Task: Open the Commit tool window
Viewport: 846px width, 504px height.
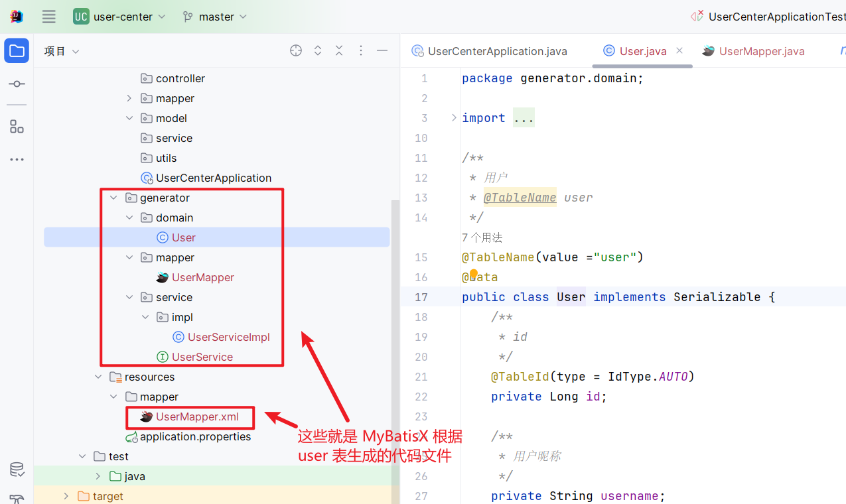Action: (17, 84)
